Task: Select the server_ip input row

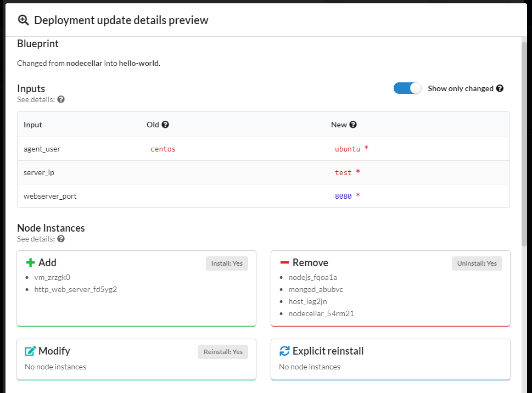Action: (x=264, y=172)
